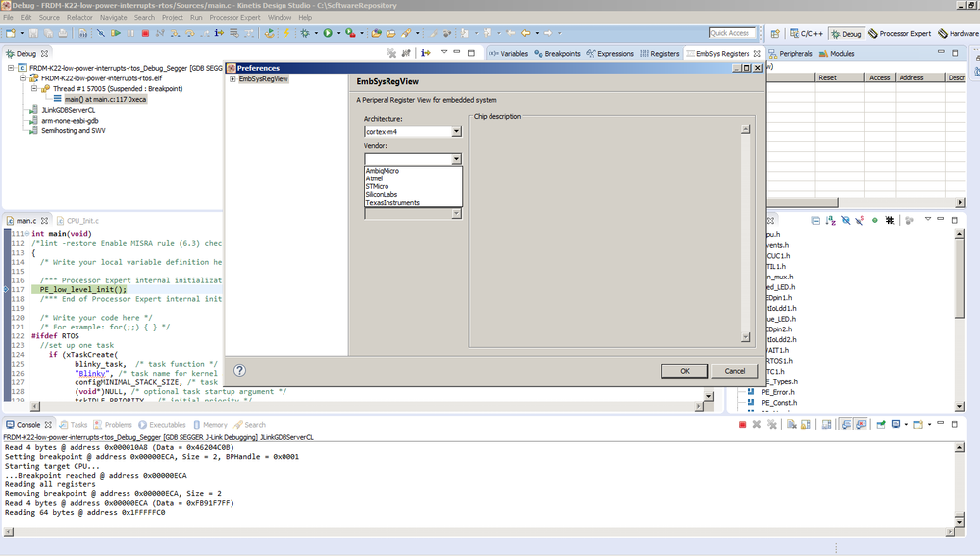980x556 pixels.
Task: Click the yellow lightning flash icon
Action: point(286,33)
